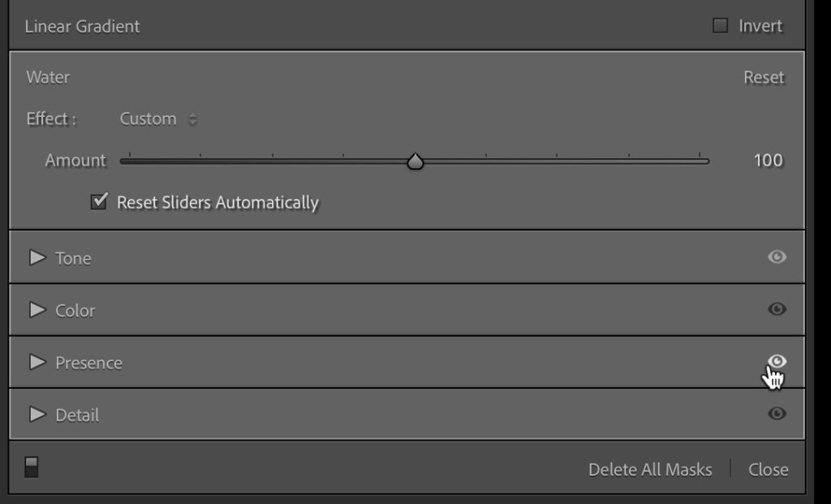Viewport: 831px width, 504px height.
Task: Uncheck Reset Sliders Automatically
Action: coord(98,201)
